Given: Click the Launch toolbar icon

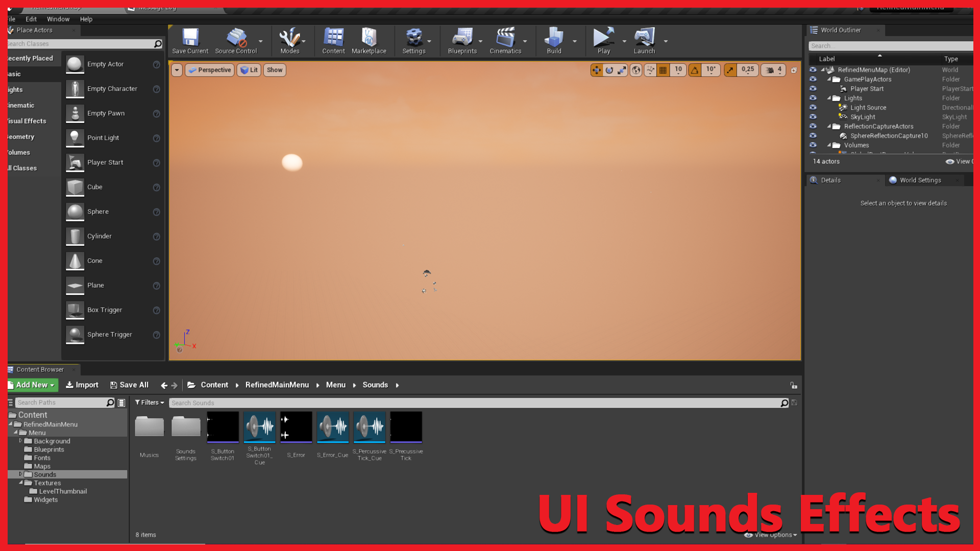Looking at the screenshot, I should [x=644, y=41].
